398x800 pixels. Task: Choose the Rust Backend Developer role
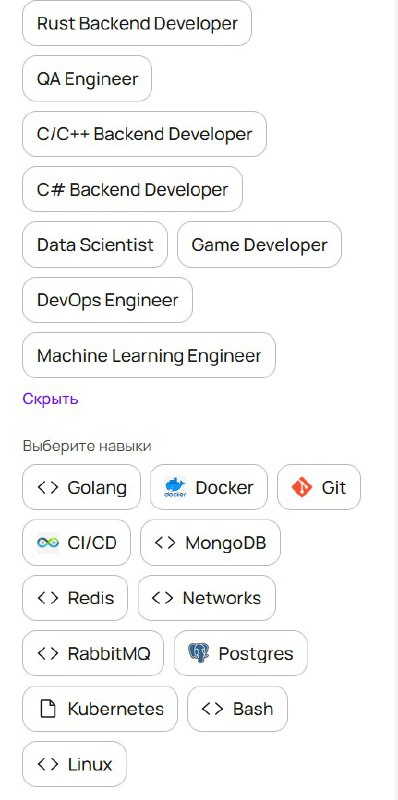(x=137, y=23)
